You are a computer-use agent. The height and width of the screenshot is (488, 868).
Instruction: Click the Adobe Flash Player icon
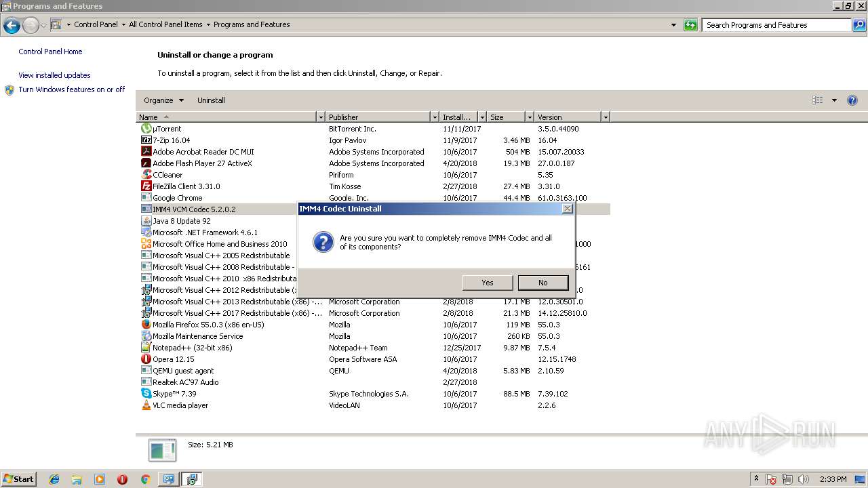click(x=146, y=163)
